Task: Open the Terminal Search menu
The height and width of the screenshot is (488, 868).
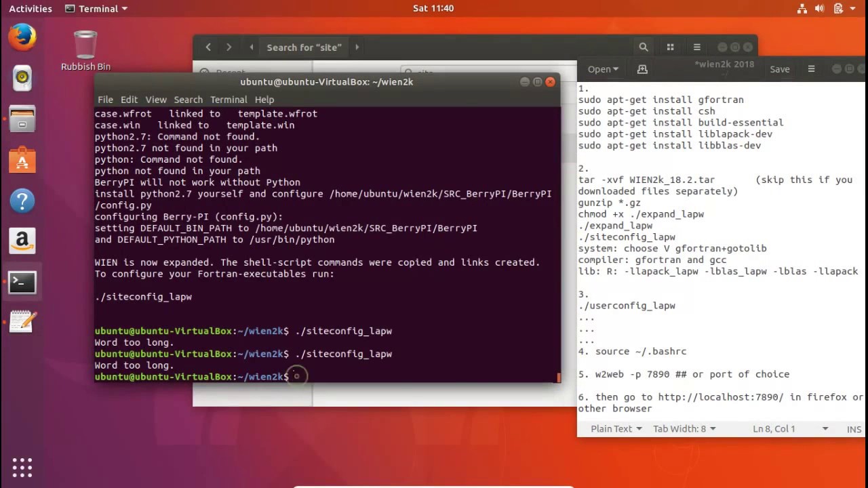Action: 188,100
